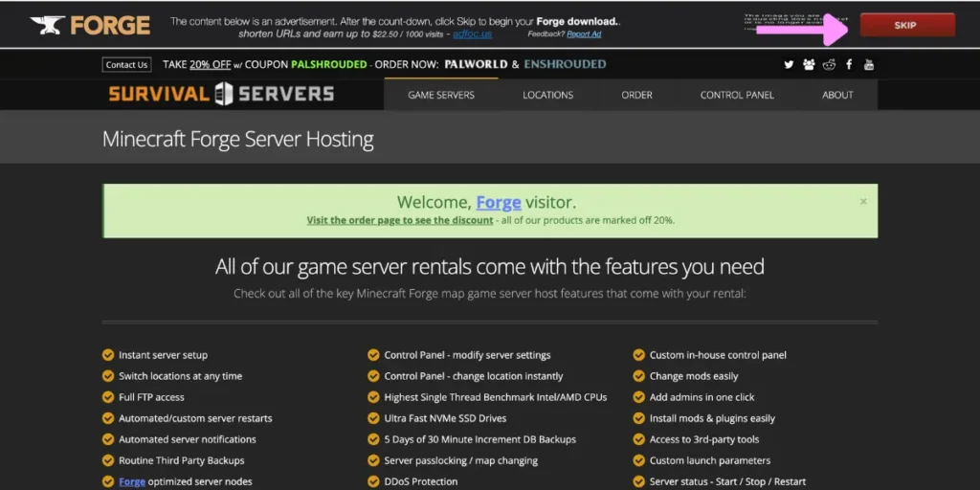
Task: Click the checkmark beside Highest Single Thread Benchmark
Action: pyautogui.click(x=373, y=397)
